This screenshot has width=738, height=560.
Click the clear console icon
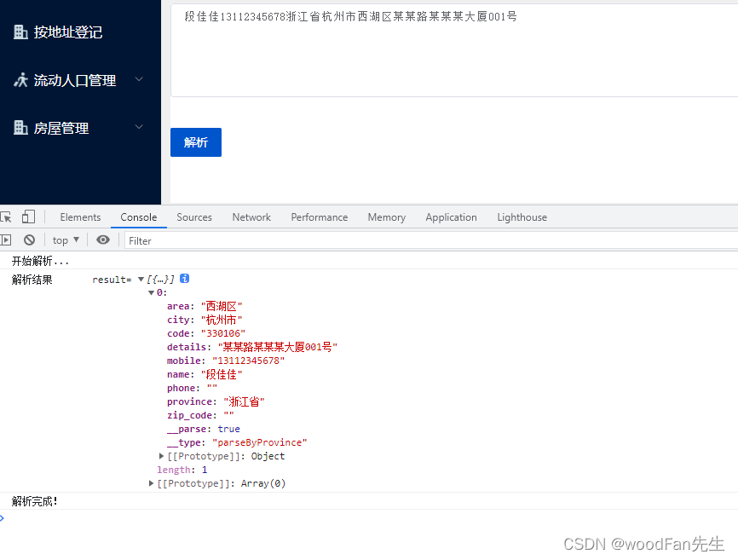click(x=29, y=240)
